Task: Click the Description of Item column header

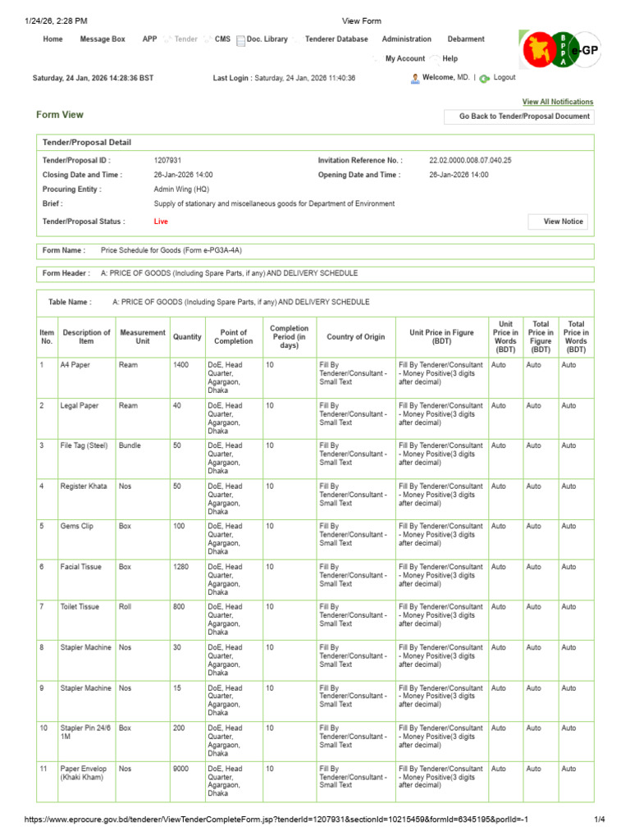Action: tap(86, 337)
